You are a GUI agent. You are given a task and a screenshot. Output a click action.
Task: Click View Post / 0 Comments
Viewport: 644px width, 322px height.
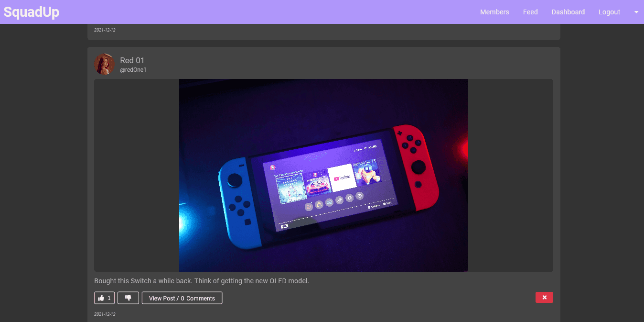click(x=182, y=298)
